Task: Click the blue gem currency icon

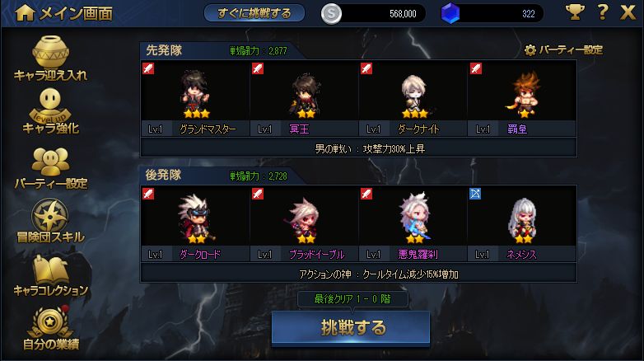Action: coord(450,13)
